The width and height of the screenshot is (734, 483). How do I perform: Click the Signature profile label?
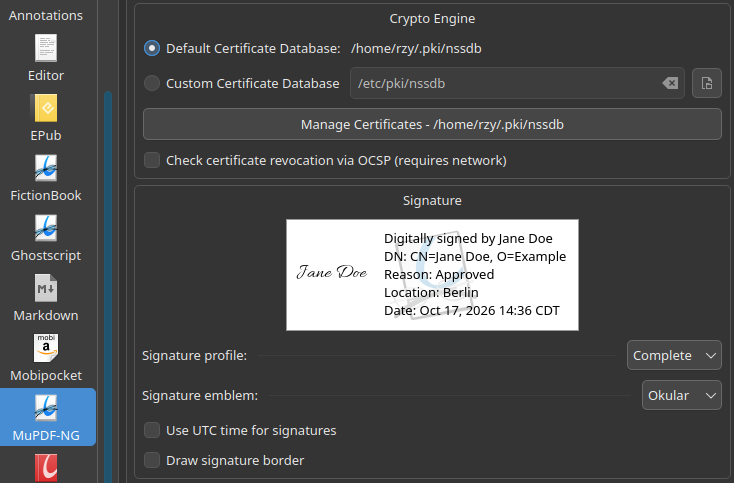click(x=194, y=356)
